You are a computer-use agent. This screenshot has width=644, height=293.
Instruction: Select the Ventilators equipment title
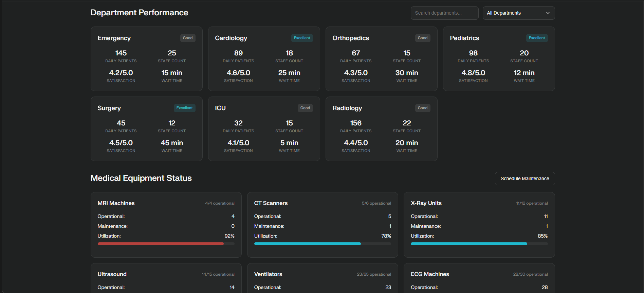coord(268,274)
